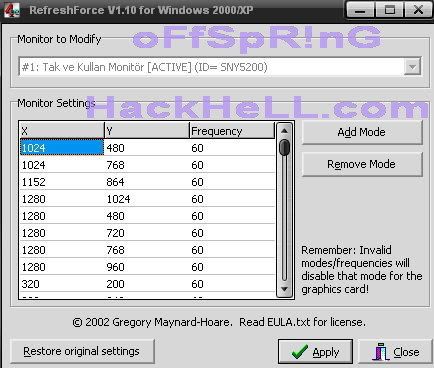This screenshot has height=368, width=434.
Task: Select the 1152 x 864 mode row
Action: [x=147, y=182]
